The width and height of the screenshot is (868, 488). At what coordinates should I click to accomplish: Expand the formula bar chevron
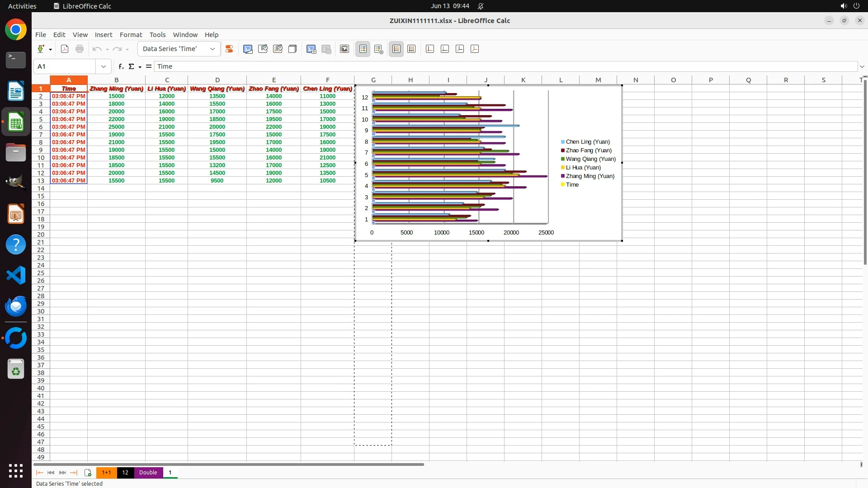862,66
